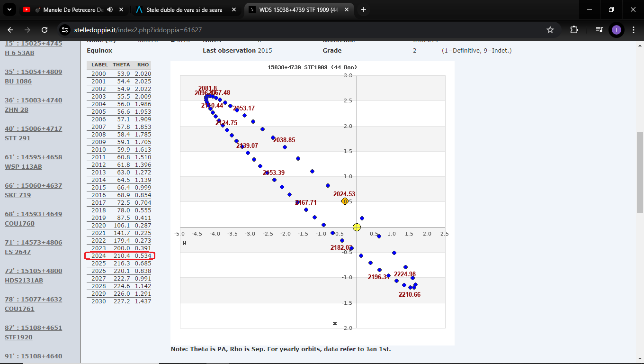The image size is (644, 364).
Task: Open the 15025+4745 H 6 53AB link
Action: (33, 48)
